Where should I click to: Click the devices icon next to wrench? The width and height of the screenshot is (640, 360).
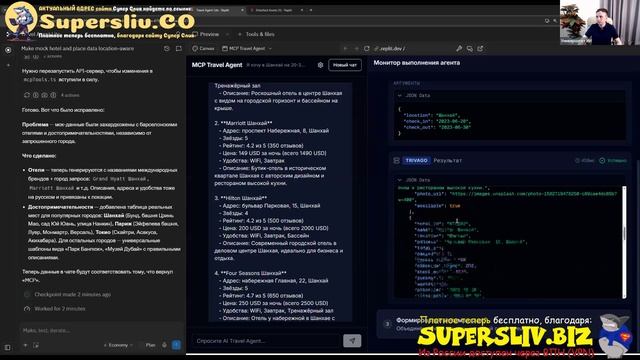click(x=470, y=49)
